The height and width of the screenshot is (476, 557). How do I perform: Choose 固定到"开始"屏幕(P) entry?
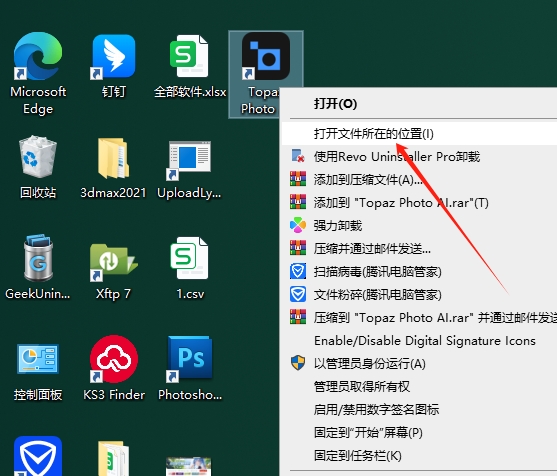point(419,432)
